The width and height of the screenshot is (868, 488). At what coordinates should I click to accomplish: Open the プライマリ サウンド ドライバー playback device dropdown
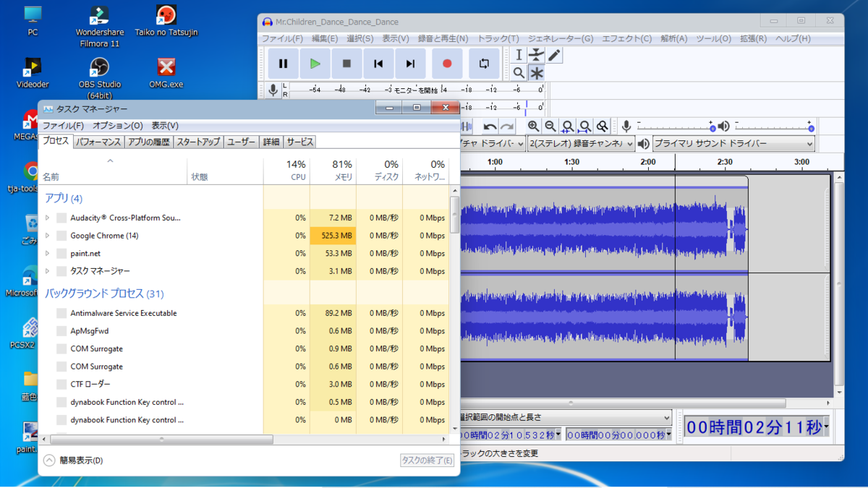click(733, 144)
